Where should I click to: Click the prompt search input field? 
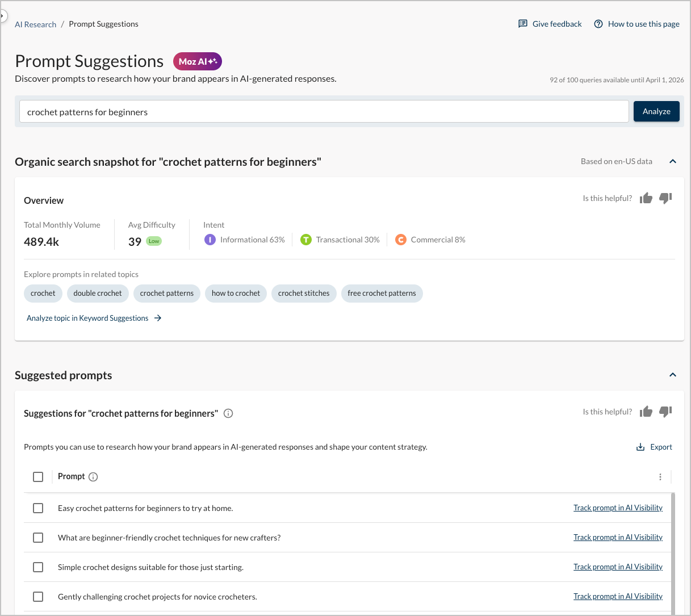pyautogui.click(x=324, y=112)
